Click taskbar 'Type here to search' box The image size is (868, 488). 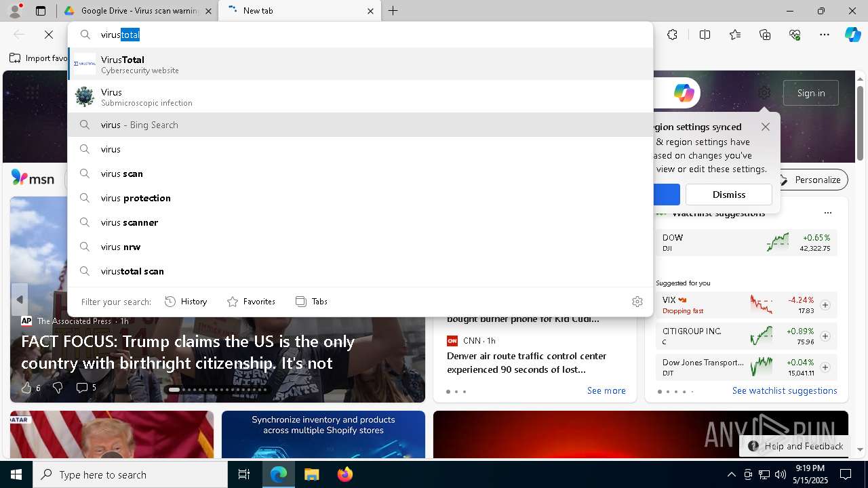(130, 474)
